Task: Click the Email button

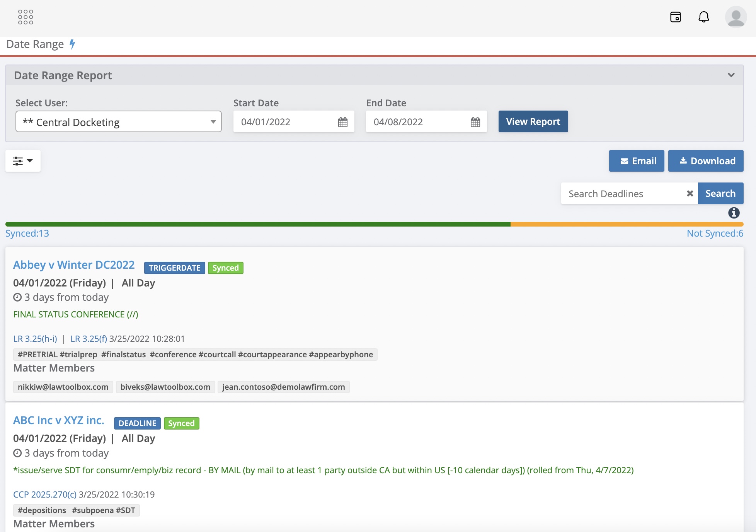Action: point(636,161)
